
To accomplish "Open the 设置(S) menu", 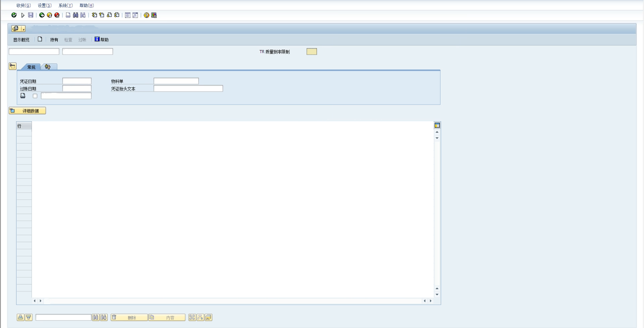I will [44, 5].
